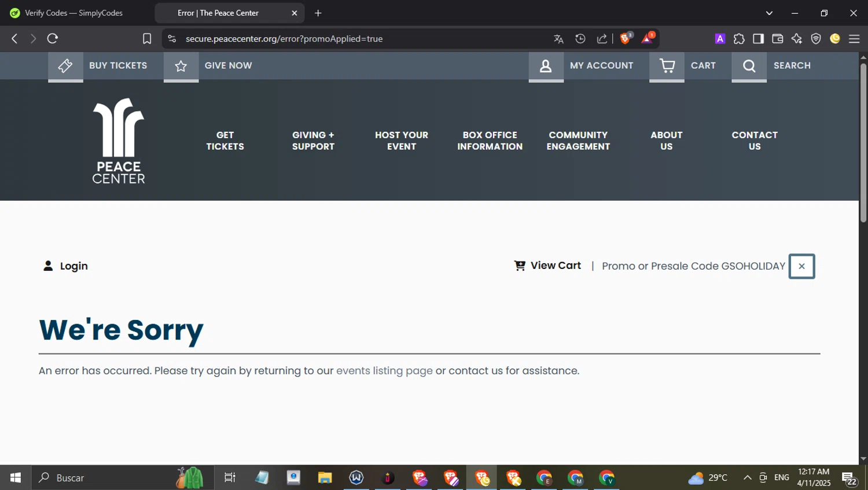Image resolution: width=868 pixels, height=490 pixels.
Task: Show hidden system tray icons
Action: click(x=747, y=478)
